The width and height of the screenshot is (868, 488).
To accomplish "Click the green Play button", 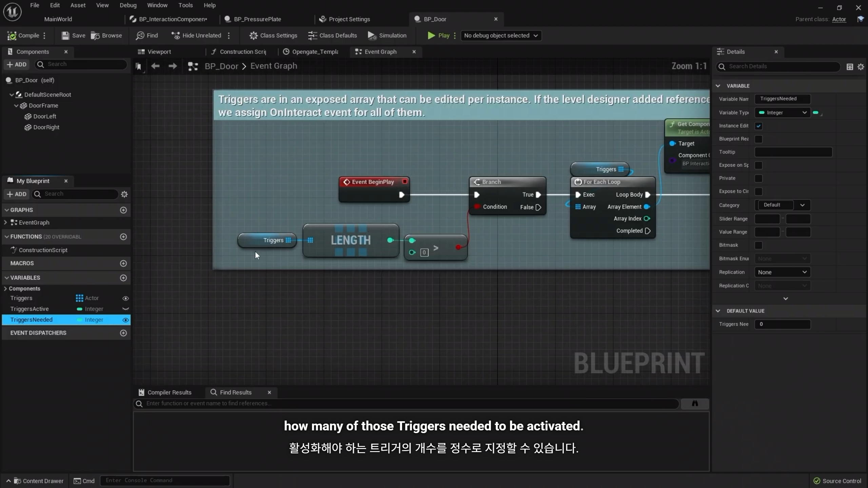I will [438, 36].
